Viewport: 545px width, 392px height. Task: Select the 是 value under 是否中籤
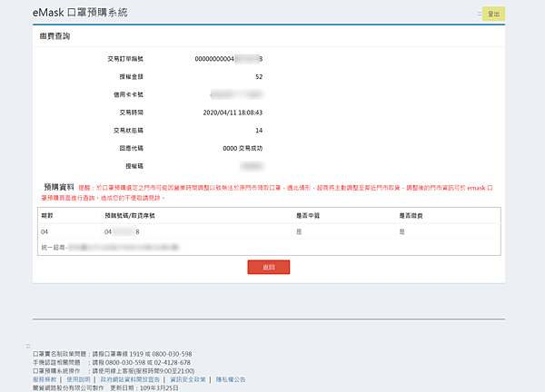299,231
